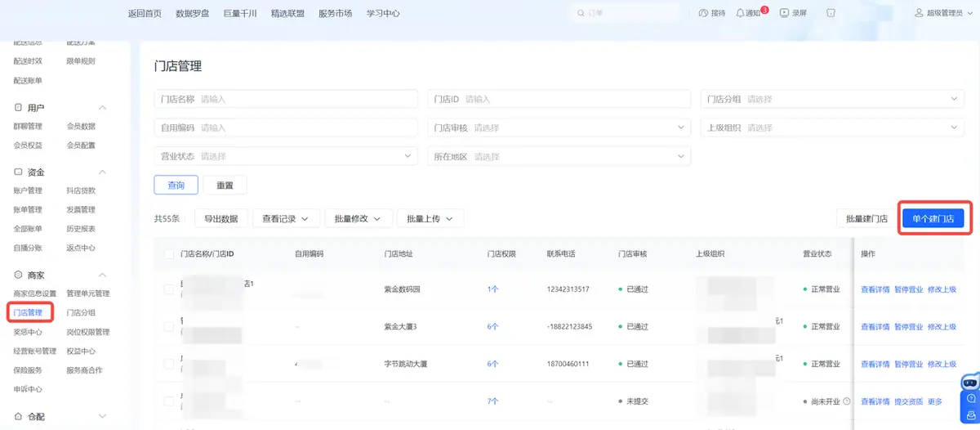Click the 导出数据 export button

pyautogui.click(x=220, y=218)
